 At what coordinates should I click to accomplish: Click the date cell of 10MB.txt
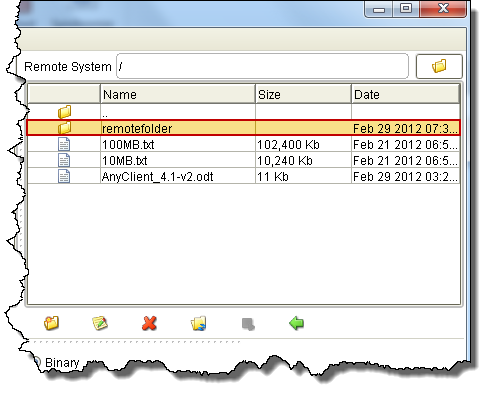click(x=405, y=160)
